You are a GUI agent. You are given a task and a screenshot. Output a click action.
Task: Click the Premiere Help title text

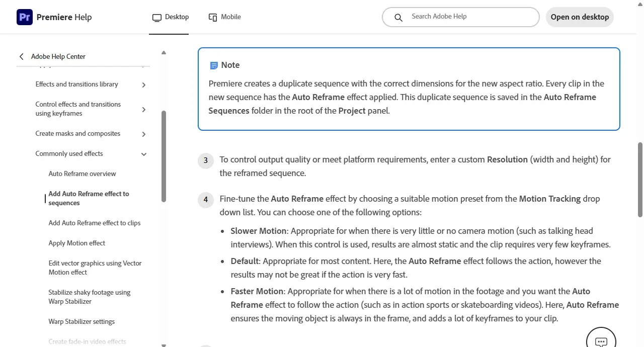pos(64,17)
